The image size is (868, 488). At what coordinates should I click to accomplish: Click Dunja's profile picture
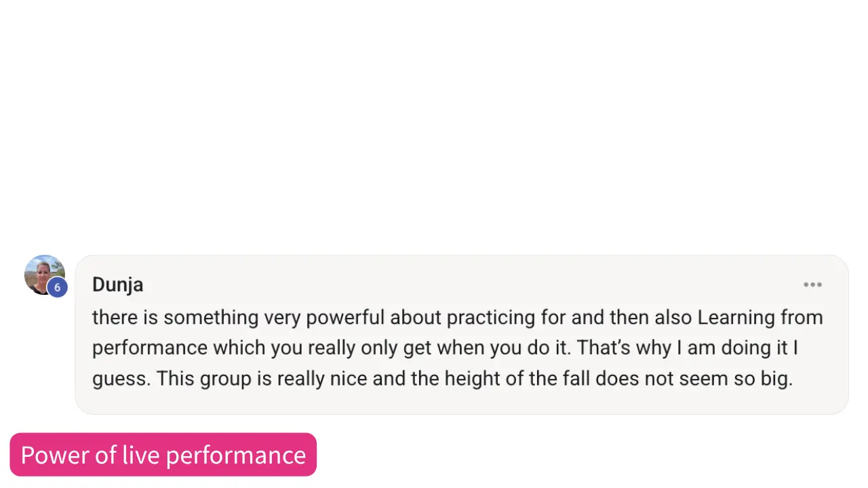click(42, 272)
